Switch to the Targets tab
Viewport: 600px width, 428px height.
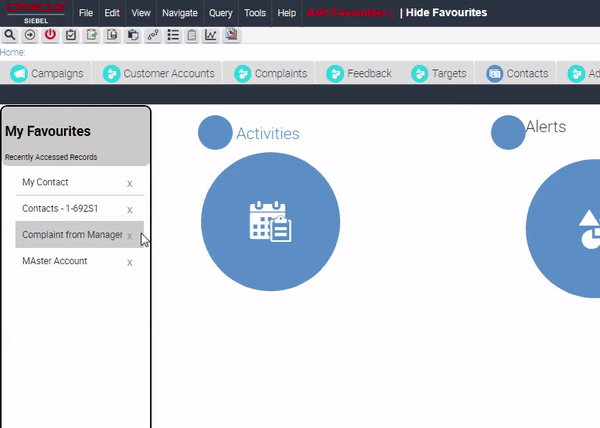point(437,73)
